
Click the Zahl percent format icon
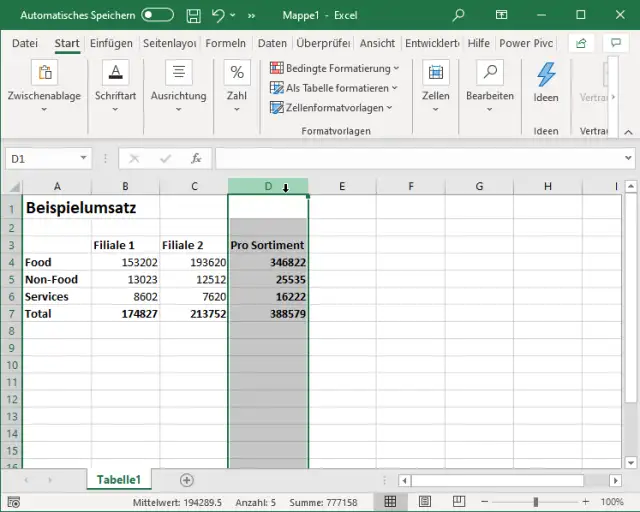236,74
